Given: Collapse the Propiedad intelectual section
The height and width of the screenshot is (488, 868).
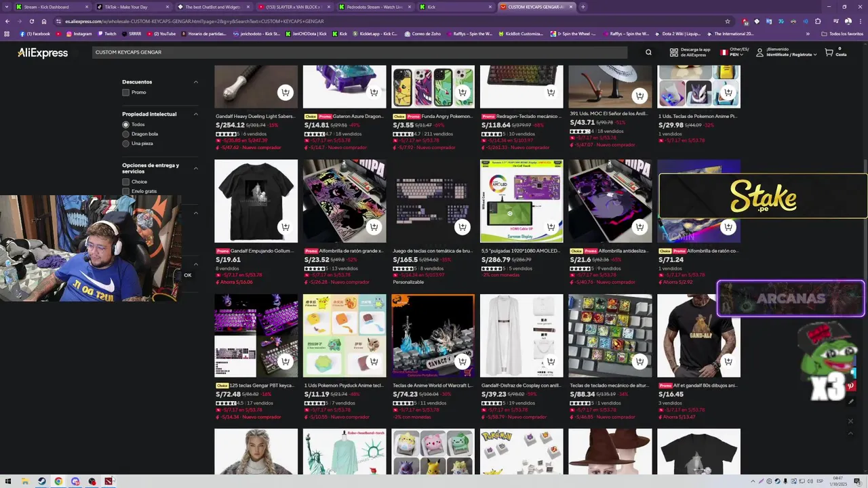Looking at the screenshot, I should click(x=196, y=114).
